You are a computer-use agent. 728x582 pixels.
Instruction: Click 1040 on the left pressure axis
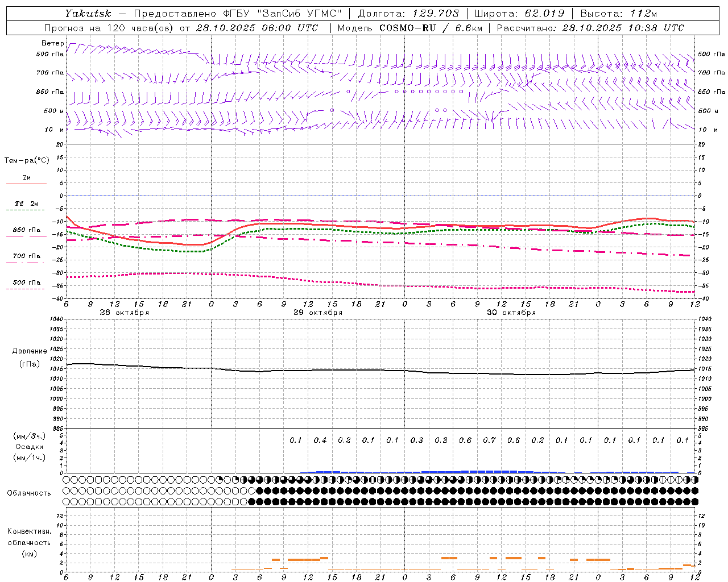56,319
